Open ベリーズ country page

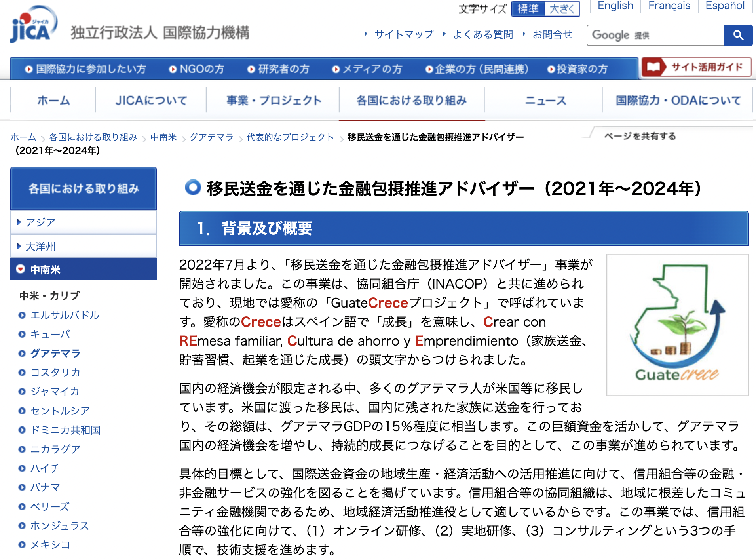[50, 506]
